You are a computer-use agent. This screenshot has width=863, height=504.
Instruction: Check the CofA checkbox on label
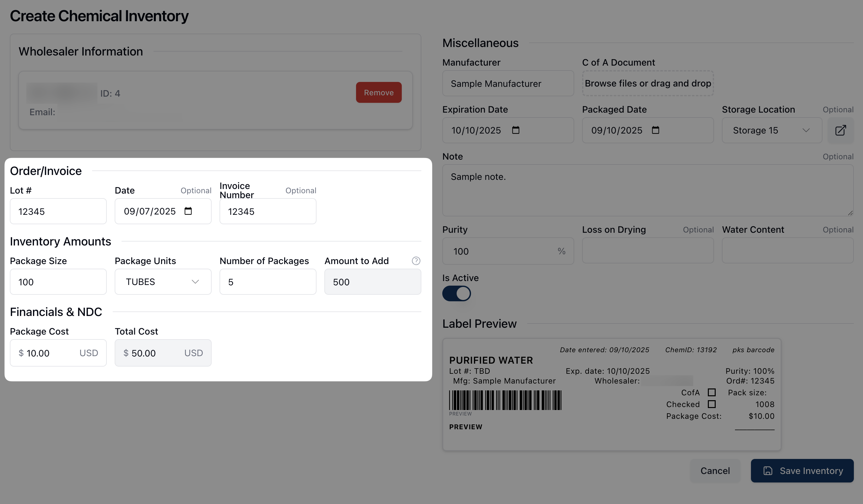711,392
